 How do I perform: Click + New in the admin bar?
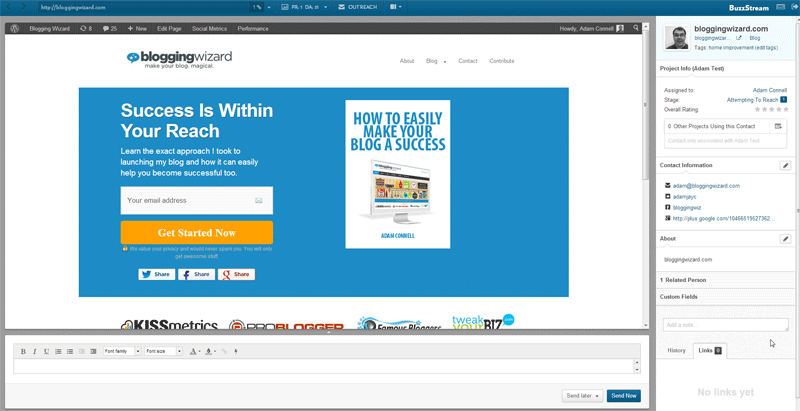(x=137, y=29)
